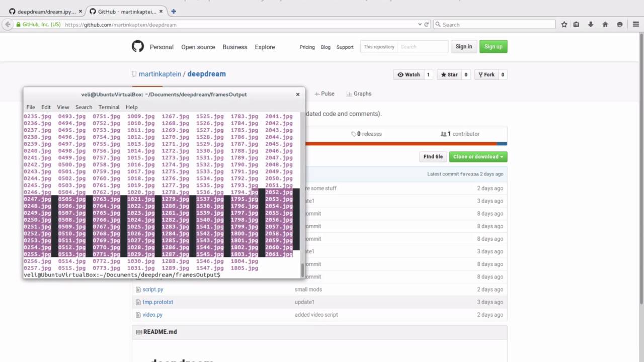Open the terminal View menu
The width and height of the screenshot is (644, 362).
63,107
